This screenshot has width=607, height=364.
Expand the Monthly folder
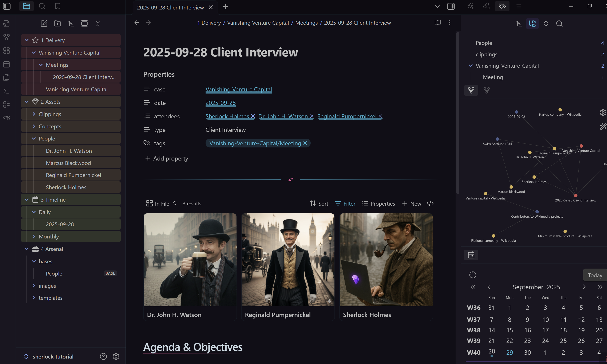click(x=34, y=236)
